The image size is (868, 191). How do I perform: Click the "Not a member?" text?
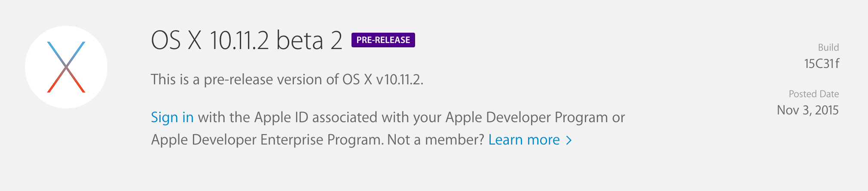click(x=436, y=140)
